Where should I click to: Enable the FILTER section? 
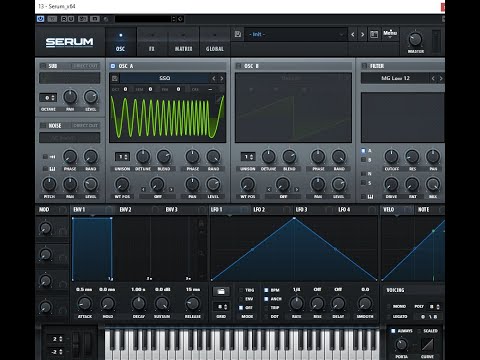[364, 66]
